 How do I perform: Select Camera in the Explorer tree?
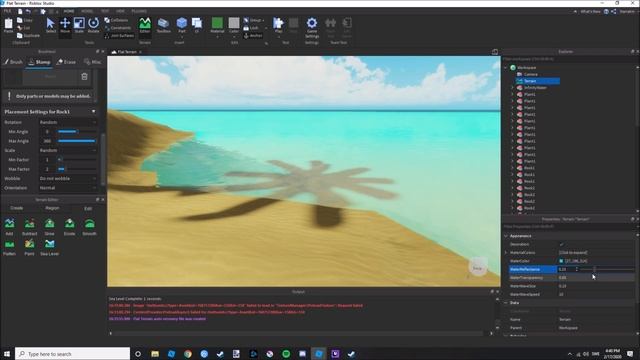531,74
